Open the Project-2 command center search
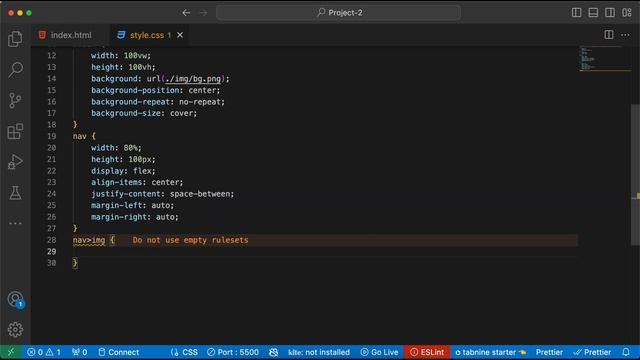The image size is (640, 360). (x=339, y=13)
